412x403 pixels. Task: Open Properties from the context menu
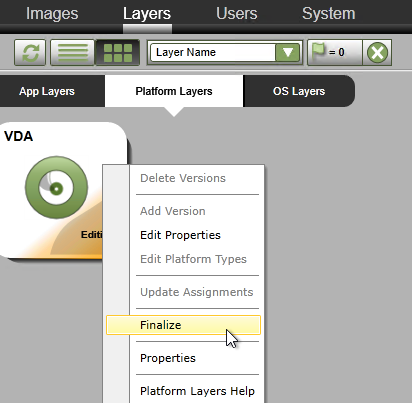[168, 358]
